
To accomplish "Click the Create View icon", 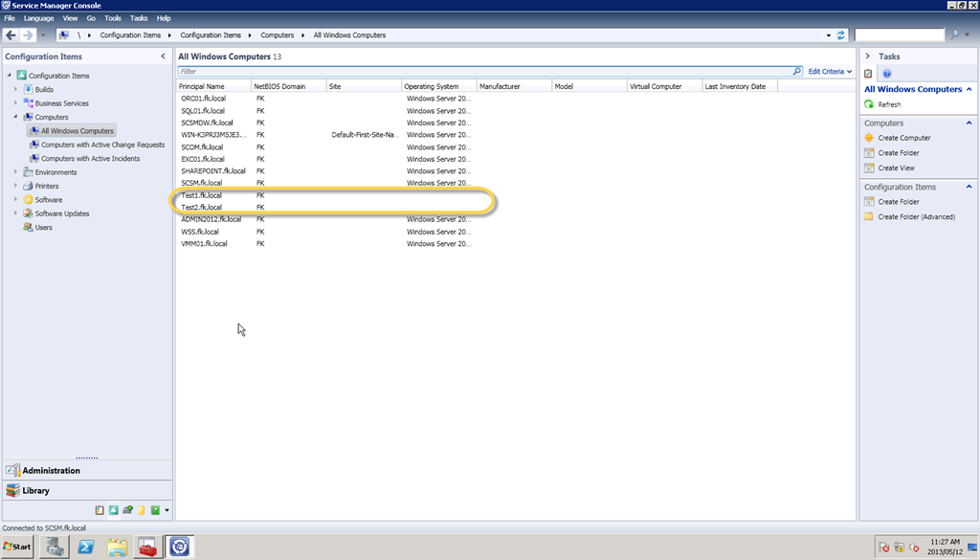I will (x=869, y=168).
